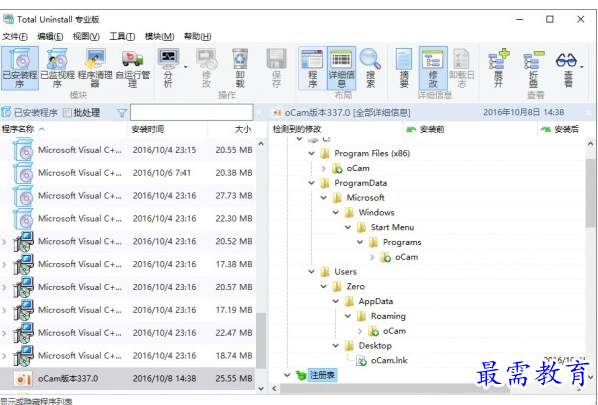Click the filter funnel icon
This screenshot has height=405, width=598.
[x=122, y=113]
